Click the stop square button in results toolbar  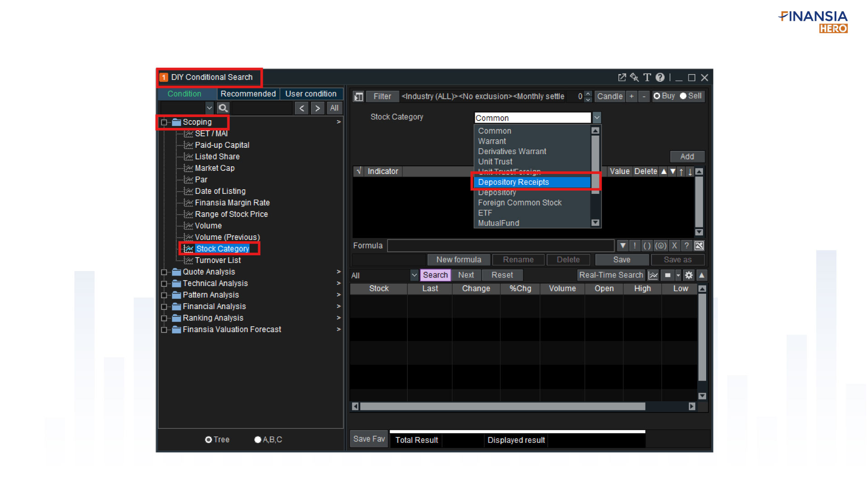[x=667, y=275]
